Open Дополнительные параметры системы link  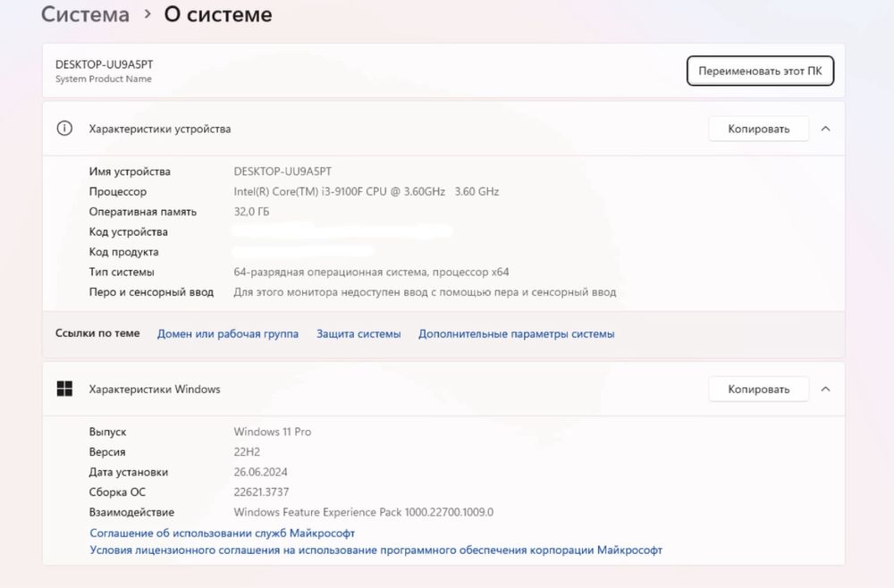(x=516, y=333)
